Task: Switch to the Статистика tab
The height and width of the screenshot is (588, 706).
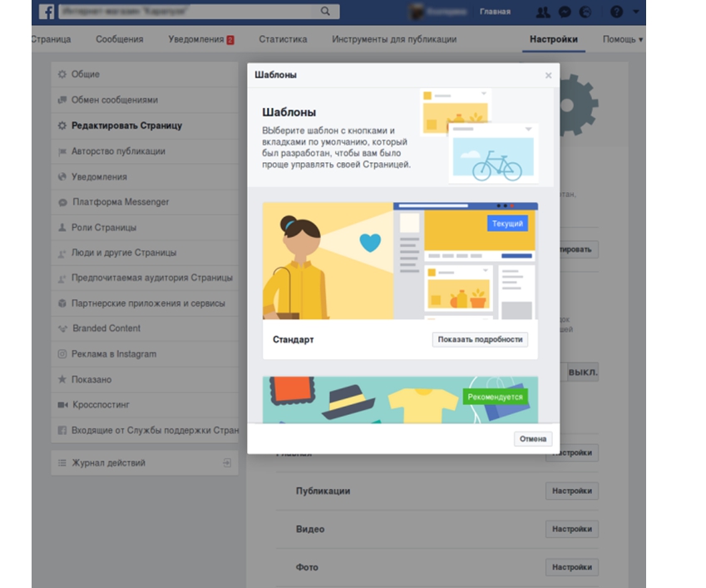Action: click(x=283, y=39)
